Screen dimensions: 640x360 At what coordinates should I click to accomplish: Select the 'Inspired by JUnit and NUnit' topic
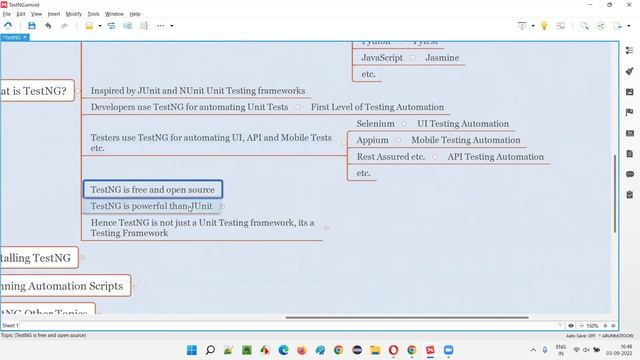point(198,91)
